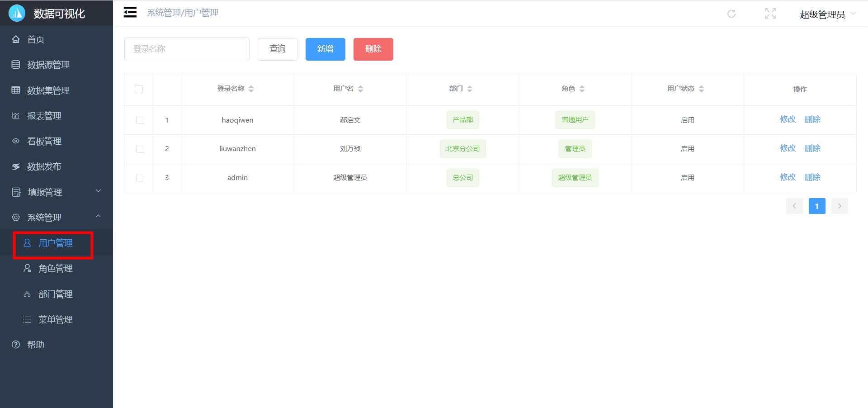The image size is (868, 408).
Task: Click the eye icon beside 看板管理
Action: tap(16, 141)
